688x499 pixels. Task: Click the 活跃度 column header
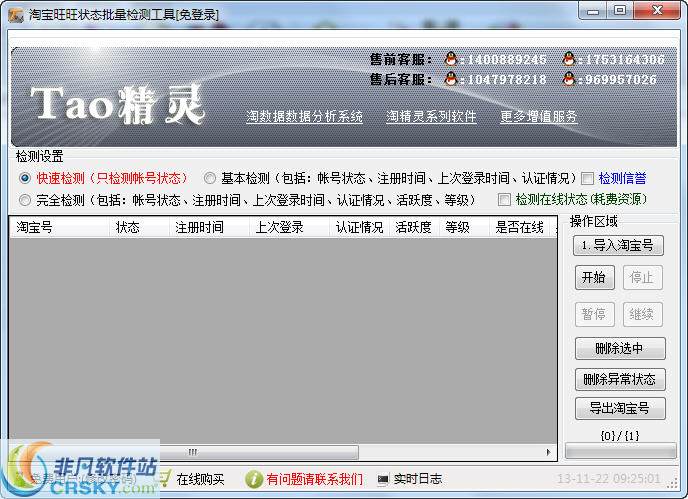414,227
